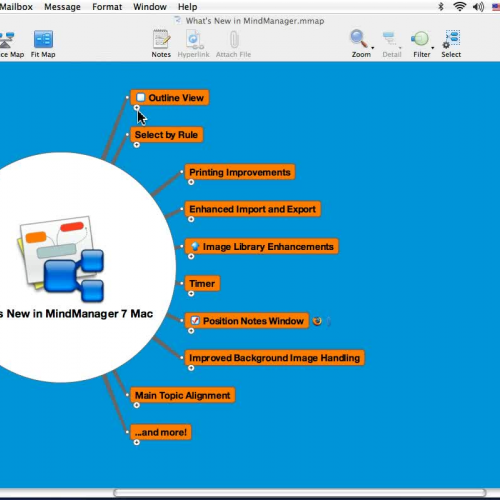Expand the Position Notes Window topic
This screenshot has height=500, width=500.
pyautogui.click(x=191, y=331)
